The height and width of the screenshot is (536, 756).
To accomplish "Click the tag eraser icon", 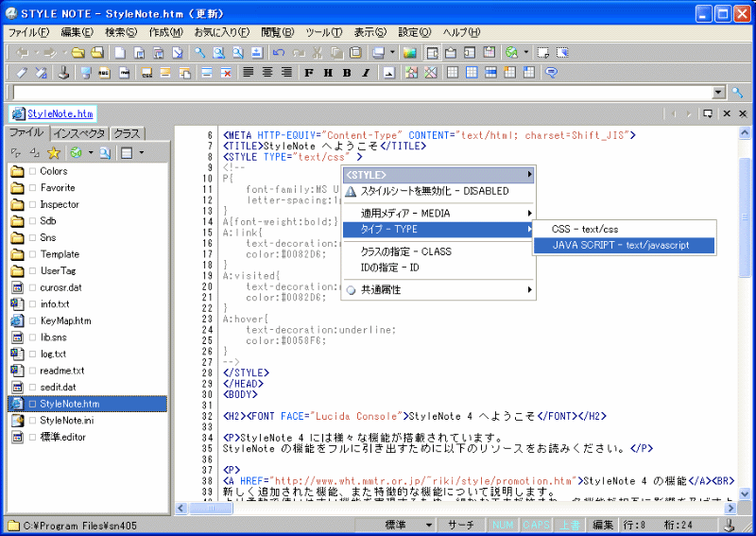I will coord(22,73).
